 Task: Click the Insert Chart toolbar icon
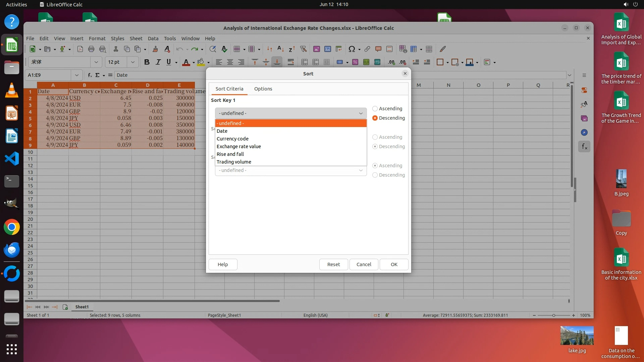(327, 49)
